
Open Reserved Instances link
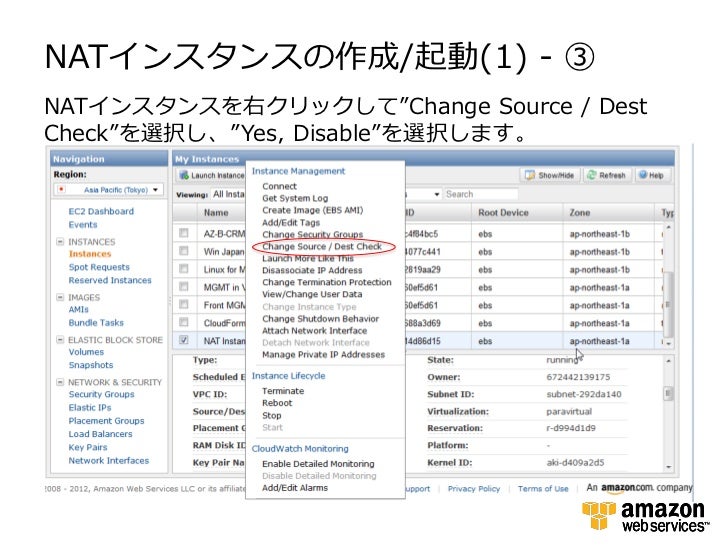[110, 280]
